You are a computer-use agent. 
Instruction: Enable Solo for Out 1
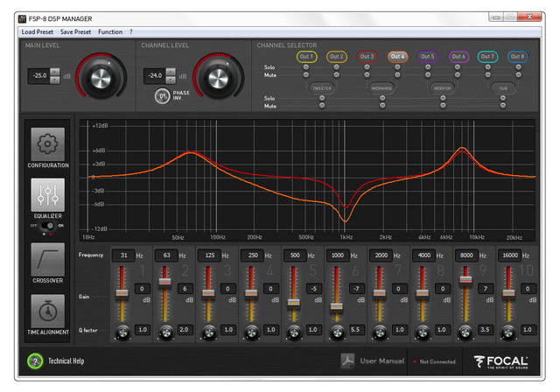(306, 66)
